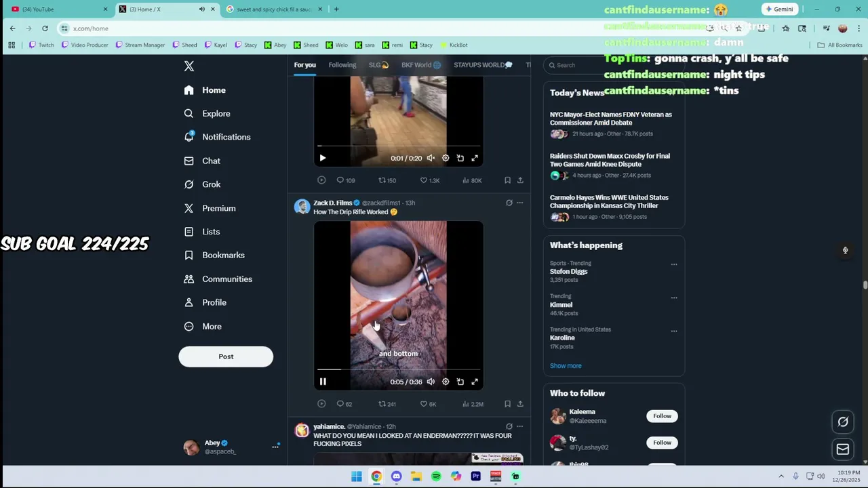Mute the Drip Rifle video

pyautogui.click(x=431, y=382)
